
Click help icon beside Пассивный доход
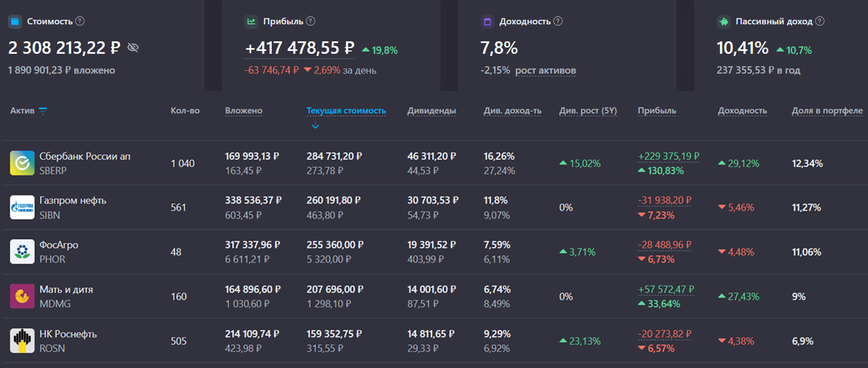coord(819,21)
